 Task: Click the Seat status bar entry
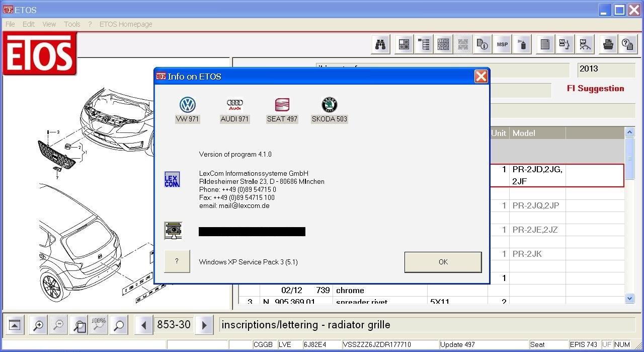click(548, 344)
